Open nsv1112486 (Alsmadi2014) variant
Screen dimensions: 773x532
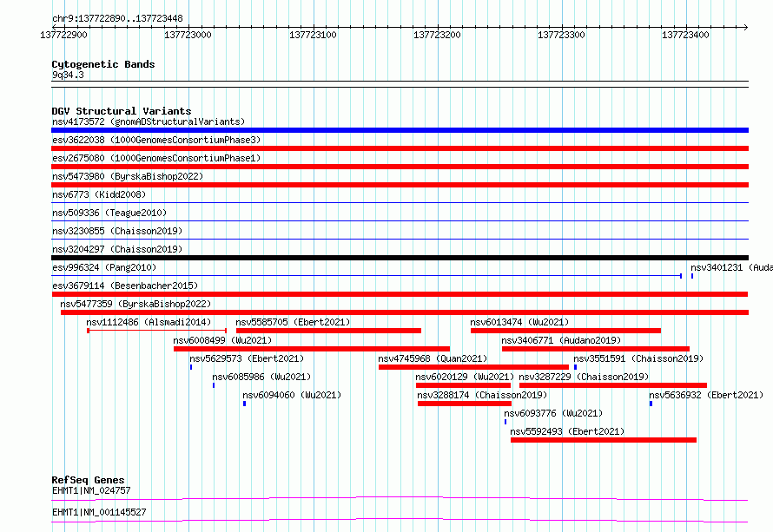[x=149, y=322]
